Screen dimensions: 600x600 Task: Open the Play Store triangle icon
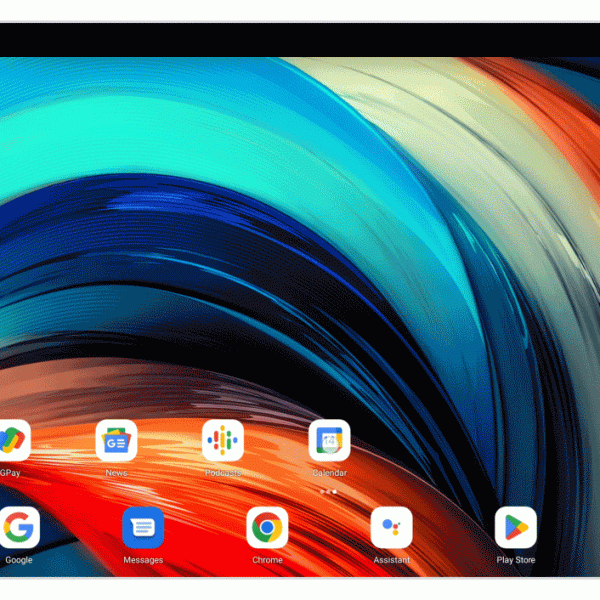[x=516, y=527]
